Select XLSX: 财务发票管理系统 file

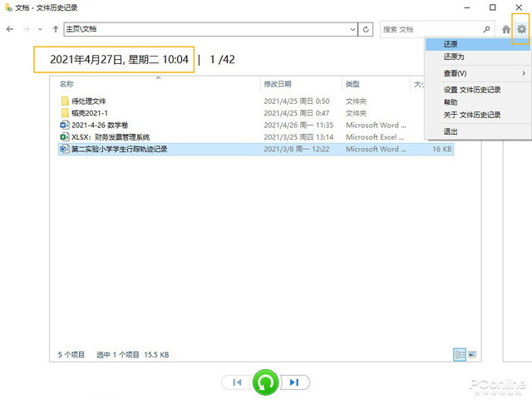click(111, 137)
